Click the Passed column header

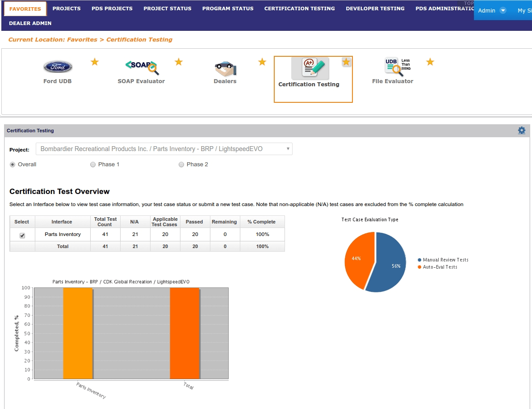click(194, 222)
